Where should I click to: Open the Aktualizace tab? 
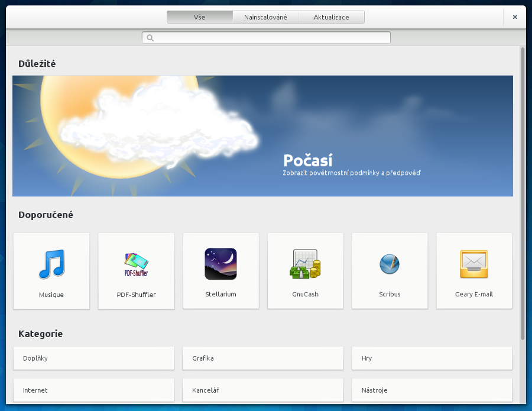[331, 17]
